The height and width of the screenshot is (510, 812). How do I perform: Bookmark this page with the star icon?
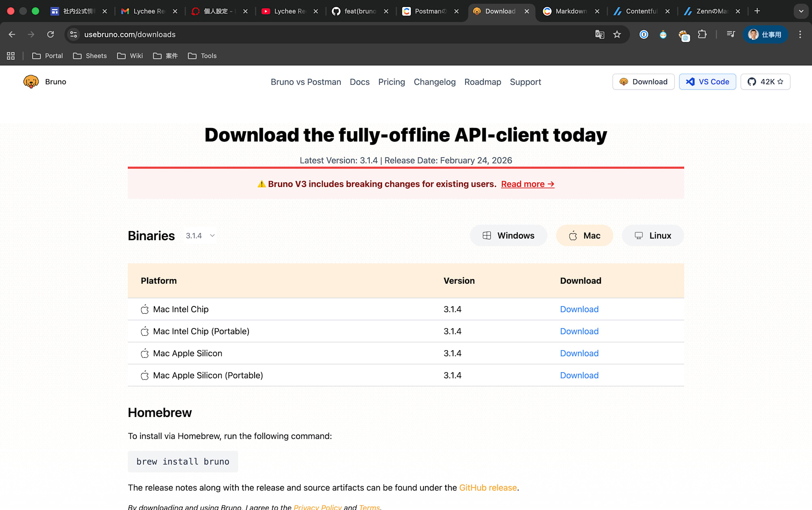coord(617,35)
